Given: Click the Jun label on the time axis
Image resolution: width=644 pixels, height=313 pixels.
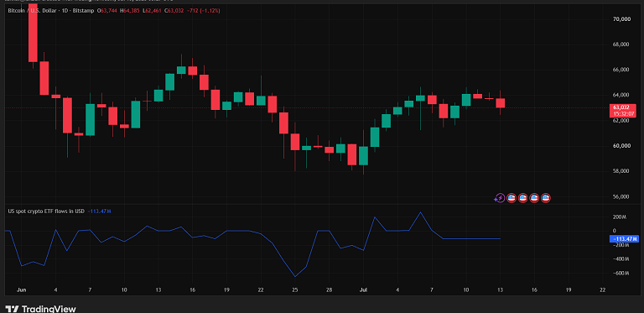Looking at the screenshot, I should (21, 290).
